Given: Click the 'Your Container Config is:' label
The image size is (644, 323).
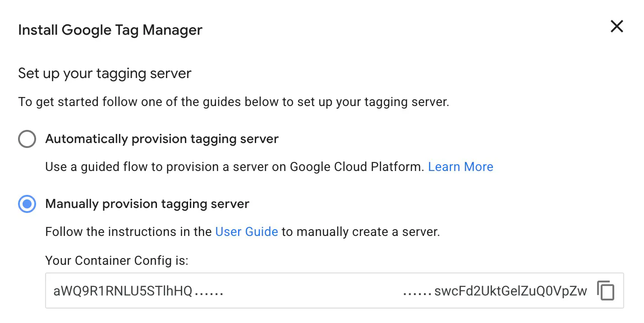Looking at the screenshot, I should pos(117,261).
